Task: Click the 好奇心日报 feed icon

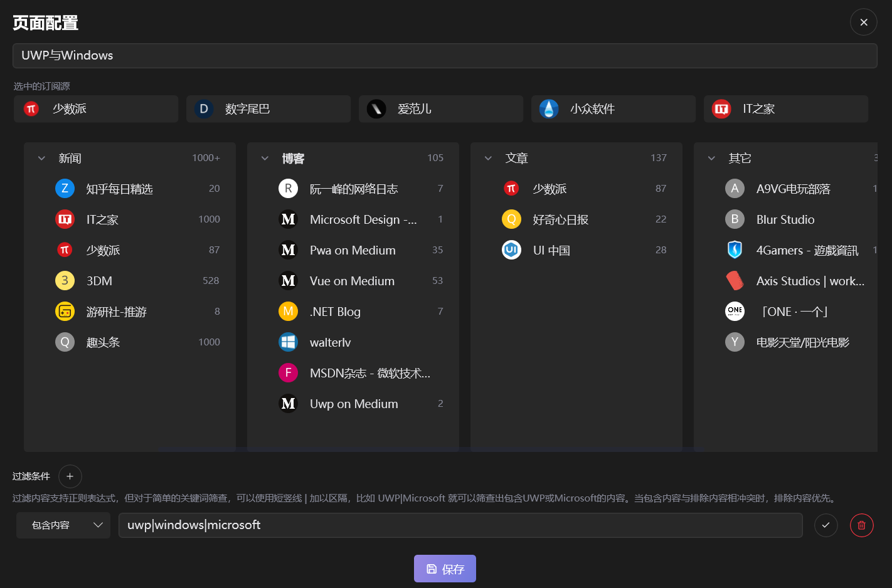Action: [511, 219]
